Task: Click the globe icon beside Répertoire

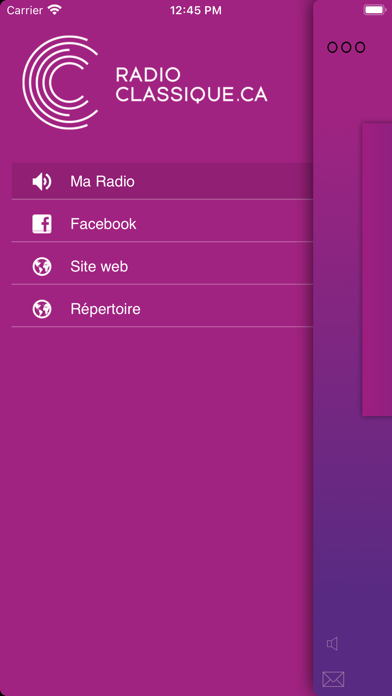Action: tap(42, 309)
